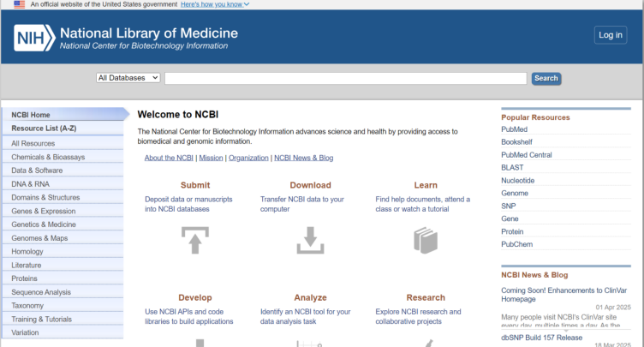Click the NIH logo icon

[x=34, y=38]
